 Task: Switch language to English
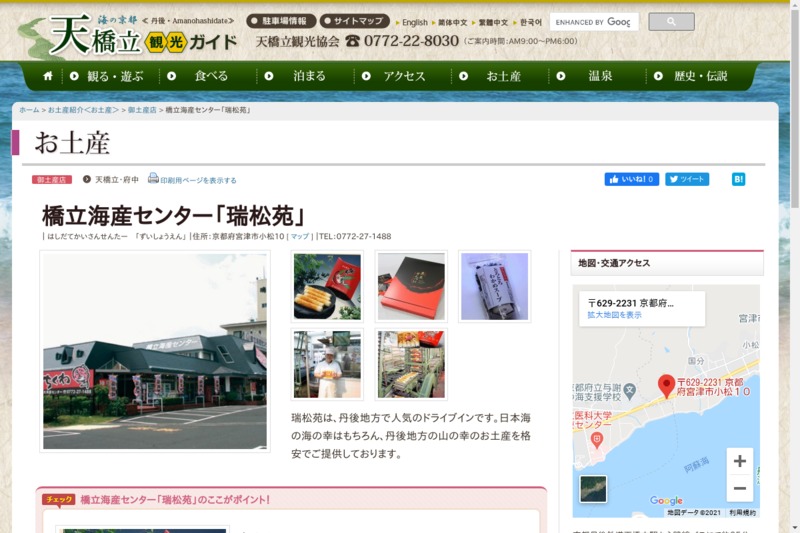[412, 22]
